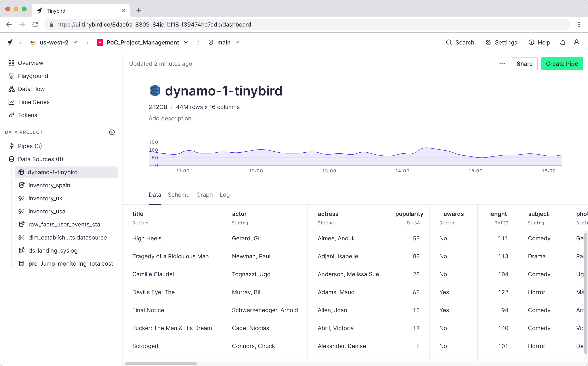Click Settings label in top bar
The width and height of the screenshot is (588, 366).
506,42
